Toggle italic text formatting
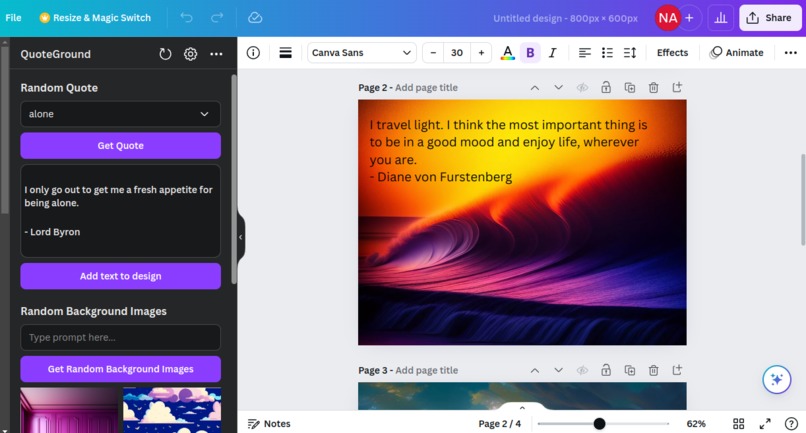Viewport: 806px width, 433px height. [x=553, y=52]
